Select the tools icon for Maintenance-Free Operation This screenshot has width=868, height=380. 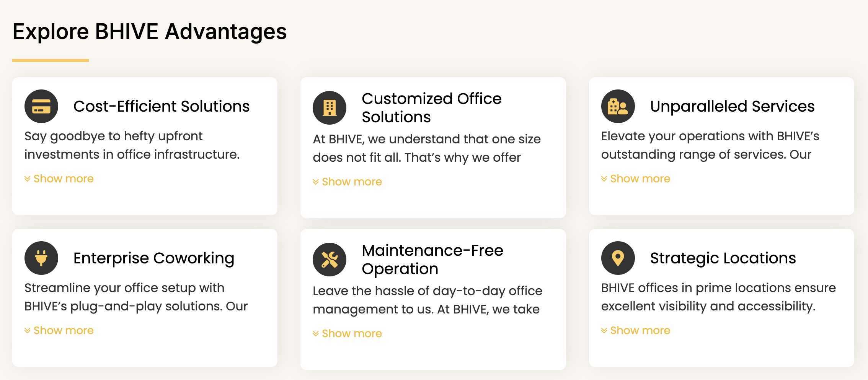tap(330, 259)
